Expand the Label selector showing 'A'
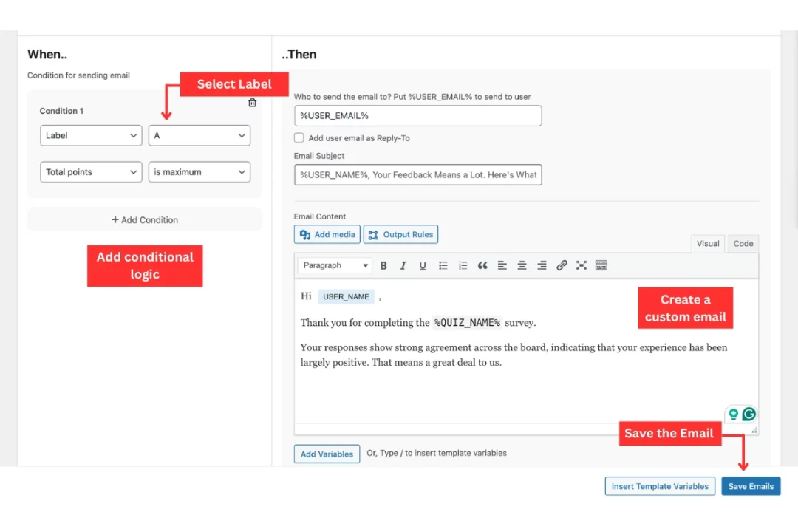 pyautogui.click(x=199, y=135)
